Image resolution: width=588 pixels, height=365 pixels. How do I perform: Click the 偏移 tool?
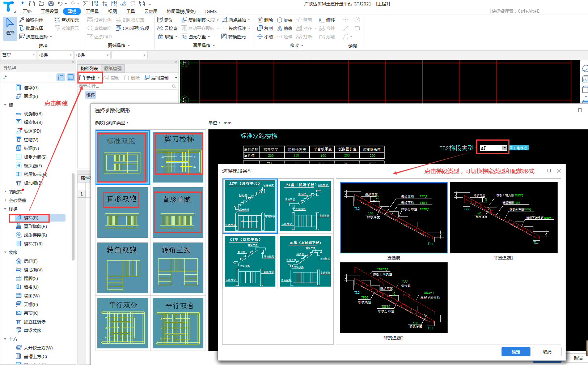[x=327, y=20]
